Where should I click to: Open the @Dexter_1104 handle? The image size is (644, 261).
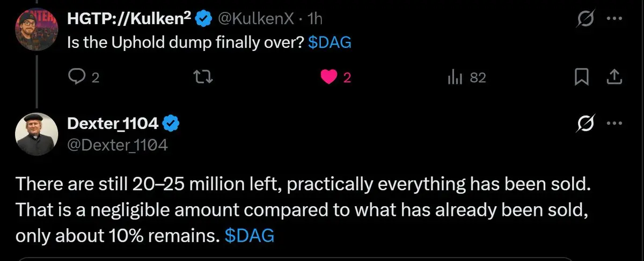point(118,144)
